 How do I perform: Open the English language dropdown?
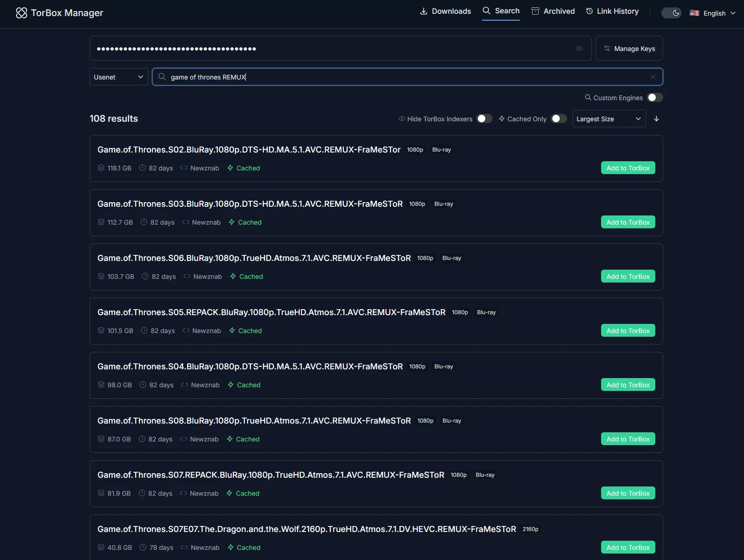(713, 13)
